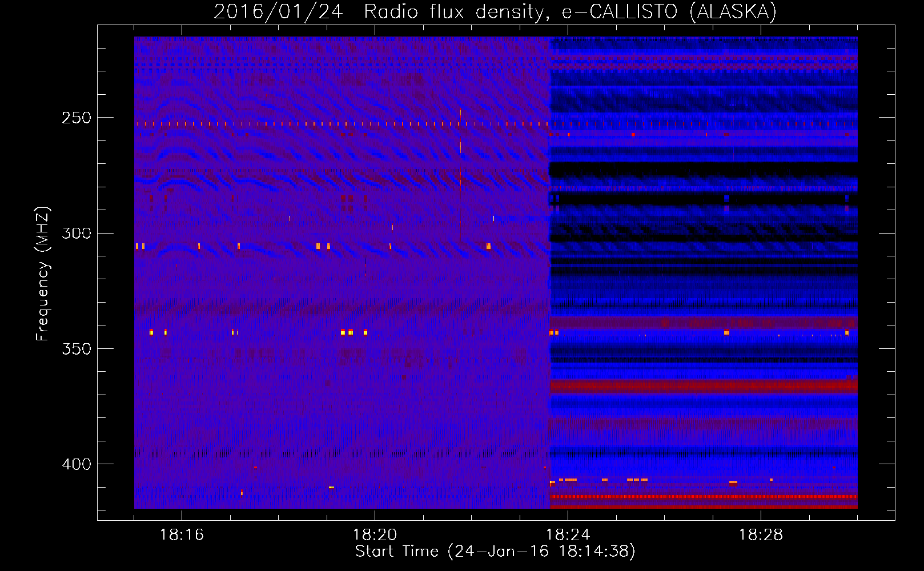Click the 18:20 time tick label
Screen dimensions: 924x571
coord(375,535)
